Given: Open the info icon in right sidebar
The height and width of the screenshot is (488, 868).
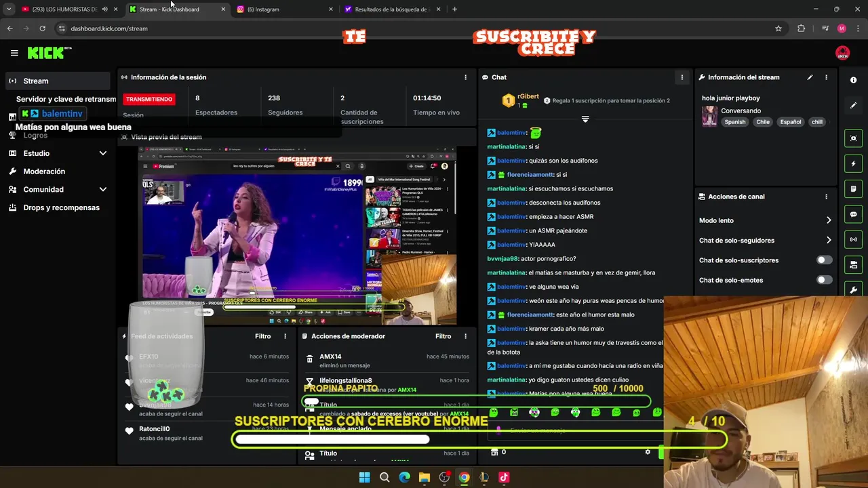Looking at the screenshot, I should 853,80.
